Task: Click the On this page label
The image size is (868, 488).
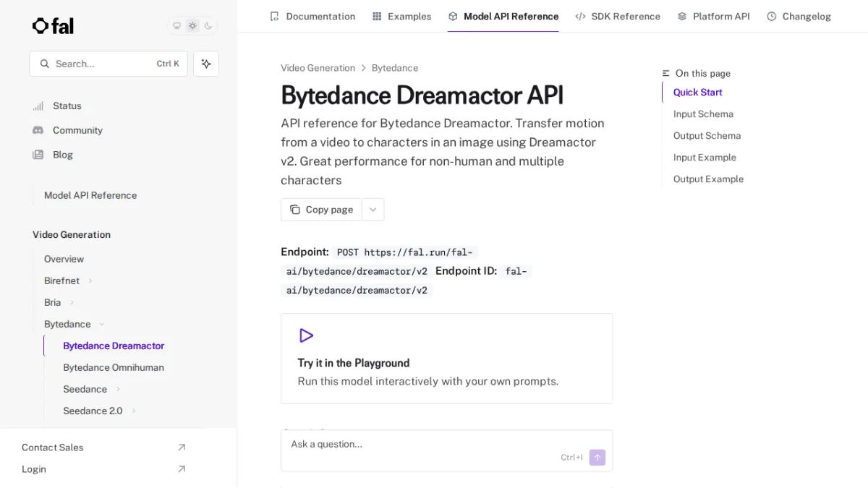Action: [703, 73]
